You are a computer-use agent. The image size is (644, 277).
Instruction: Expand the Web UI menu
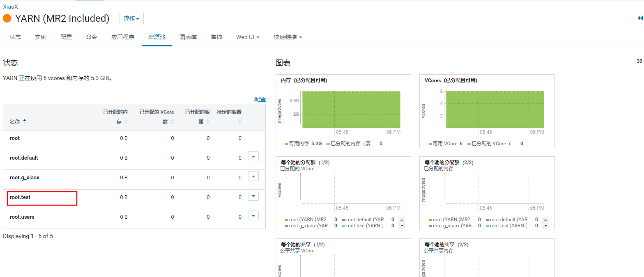248,37
